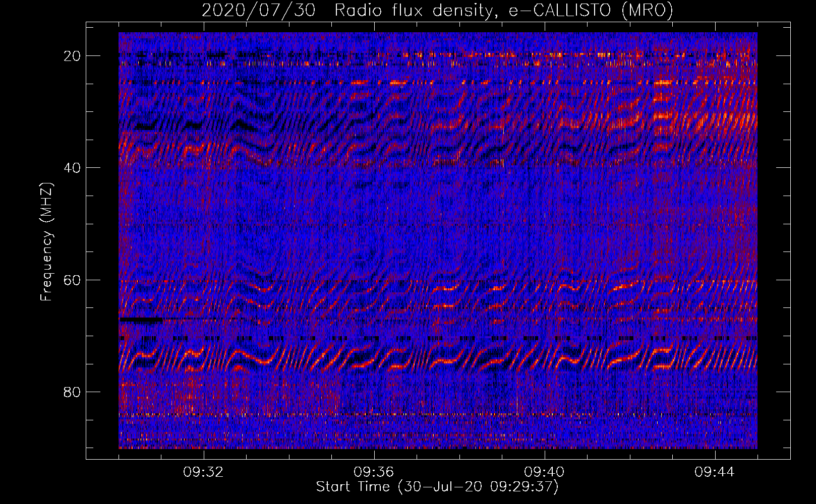Click the 'Start Time (30-Jul-20 09:29:37)' axis label
Image resolution: width=816 pixels, height=504 pixels.
437,487
